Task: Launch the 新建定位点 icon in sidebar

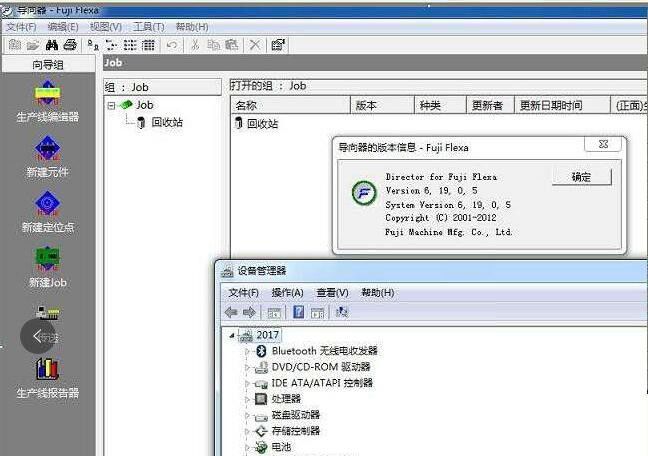Action: tap(47, 205)
